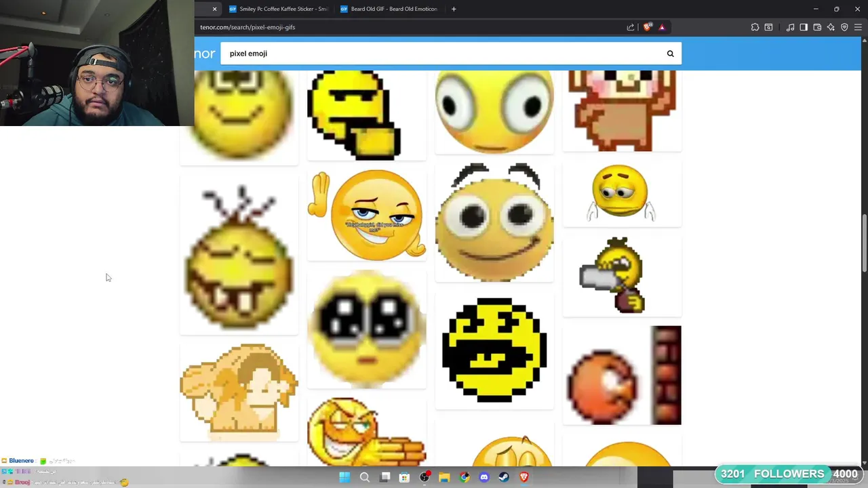
Task: Toggle the browser sidebar panel icon
Action: pos(804,27)
